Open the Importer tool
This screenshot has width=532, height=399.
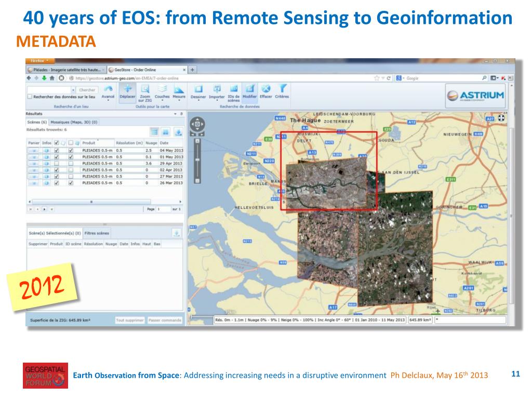coord(217,93)
